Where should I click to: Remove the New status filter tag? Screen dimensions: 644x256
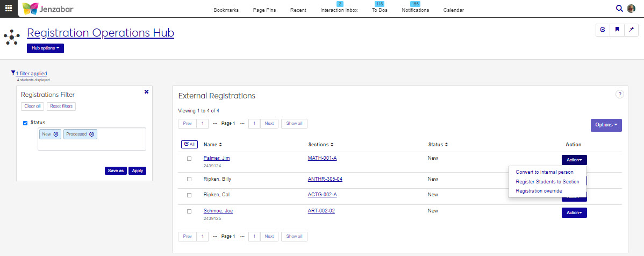56,134
